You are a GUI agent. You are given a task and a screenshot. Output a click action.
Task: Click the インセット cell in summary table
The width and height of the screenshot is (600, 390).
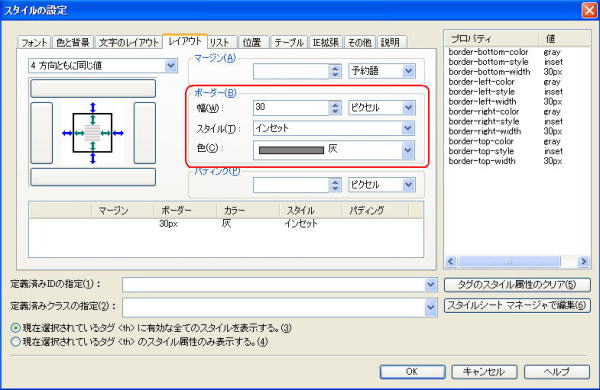[301, 224]
